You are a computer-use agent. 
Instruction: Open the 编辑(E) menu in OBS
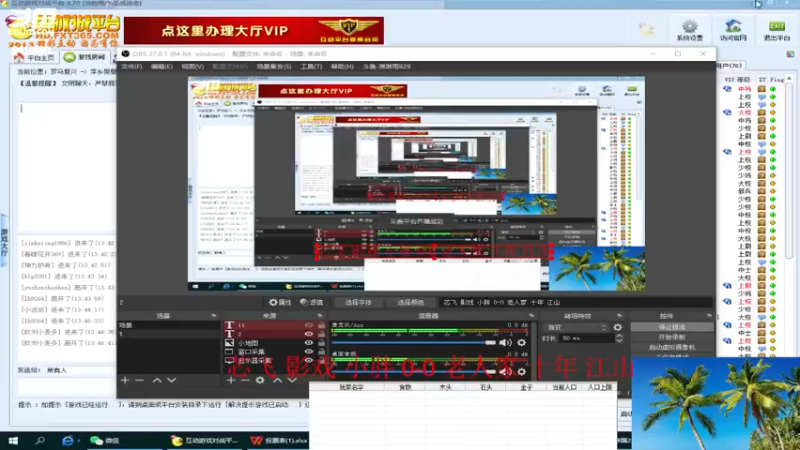coord(162,67)
